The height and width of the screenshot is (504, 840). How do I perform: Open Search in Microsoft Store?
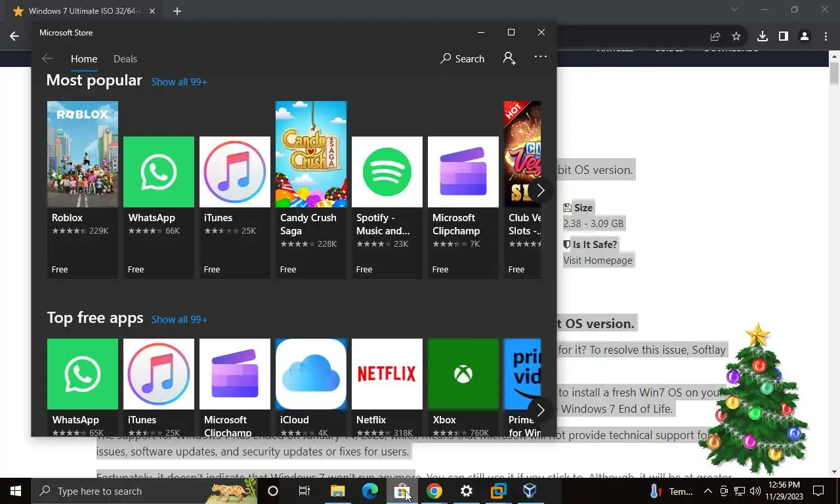463,59
